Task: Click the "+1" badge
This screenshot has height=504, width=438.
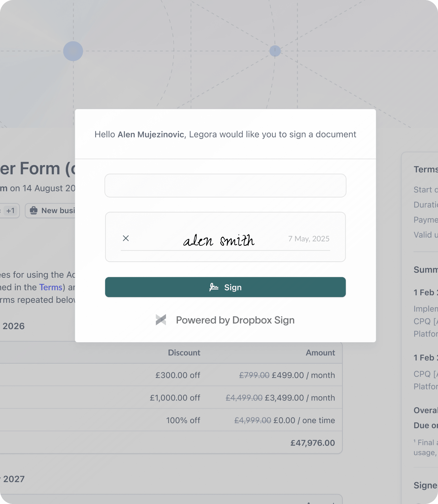Action: click(10, 210)
